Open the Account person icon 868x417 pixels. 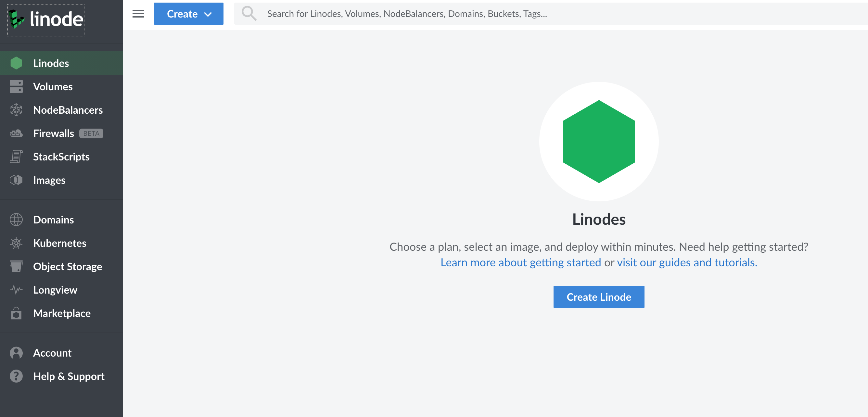coord(16,353)
